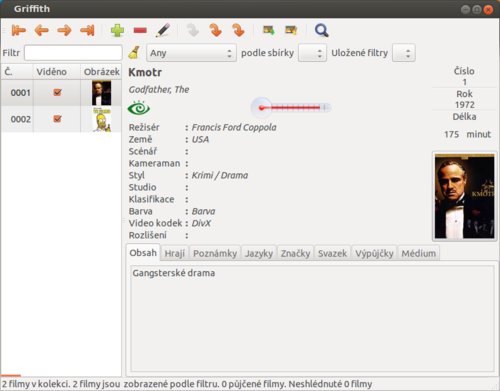Click the Filtr text input field
This screenshot has height=391, width=500.
tap(73, 53)
